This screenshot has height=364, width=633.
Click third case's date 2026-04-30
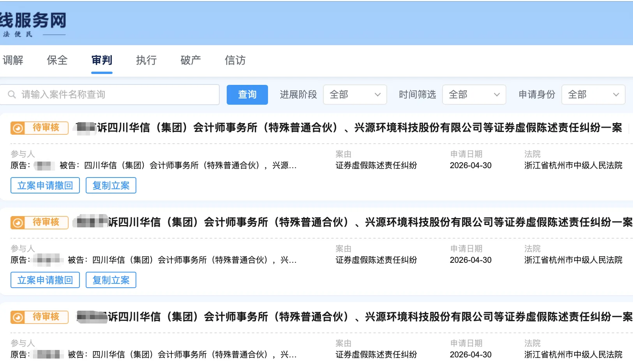coord(471,355)
